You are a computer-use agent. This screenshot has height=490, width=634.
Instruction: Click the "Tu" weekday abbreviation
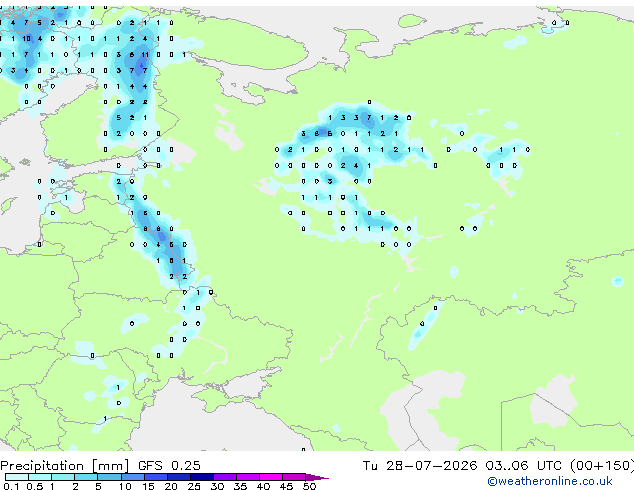[370, 466]
